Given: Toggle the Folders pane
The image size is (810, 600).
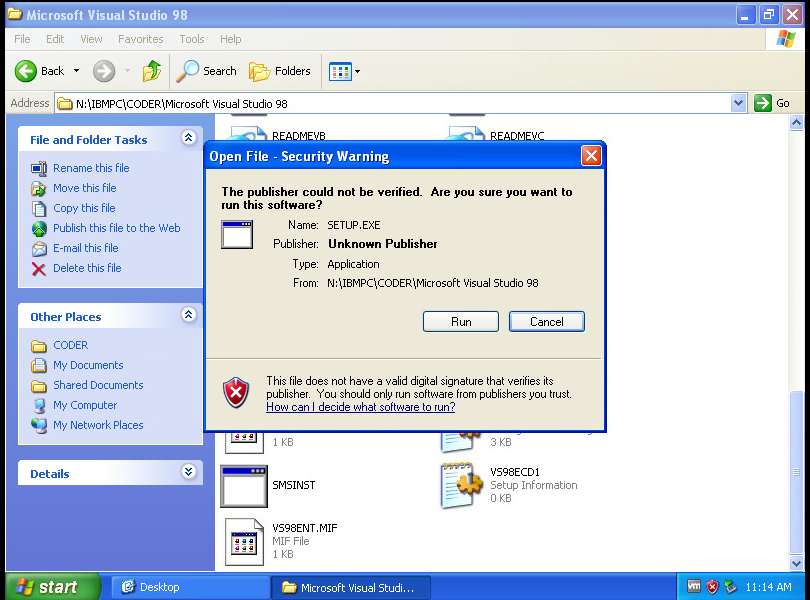Looking at the screenshot, I should (279, 71).
